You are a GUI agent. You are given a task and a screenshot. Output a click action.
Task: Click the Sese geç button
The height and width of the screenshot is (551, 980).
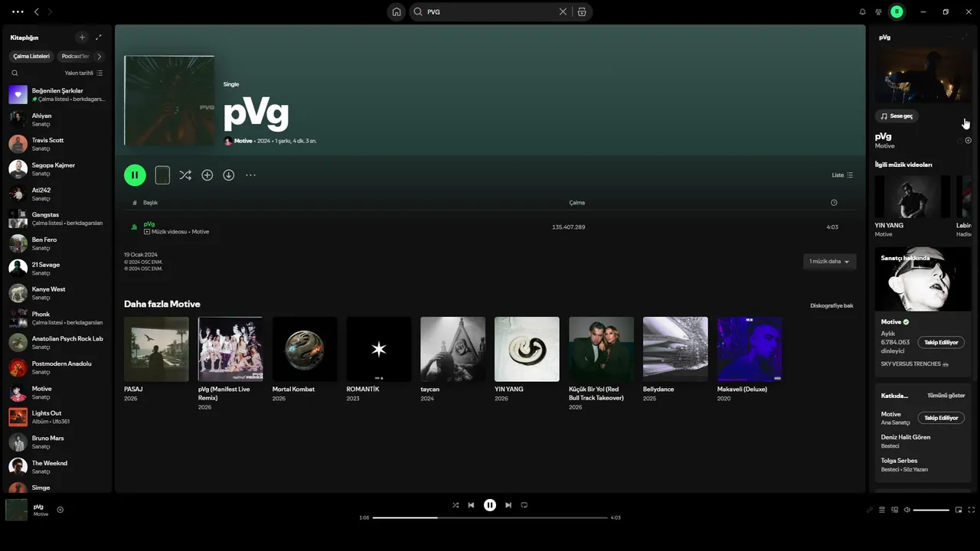tap(897, 116)
